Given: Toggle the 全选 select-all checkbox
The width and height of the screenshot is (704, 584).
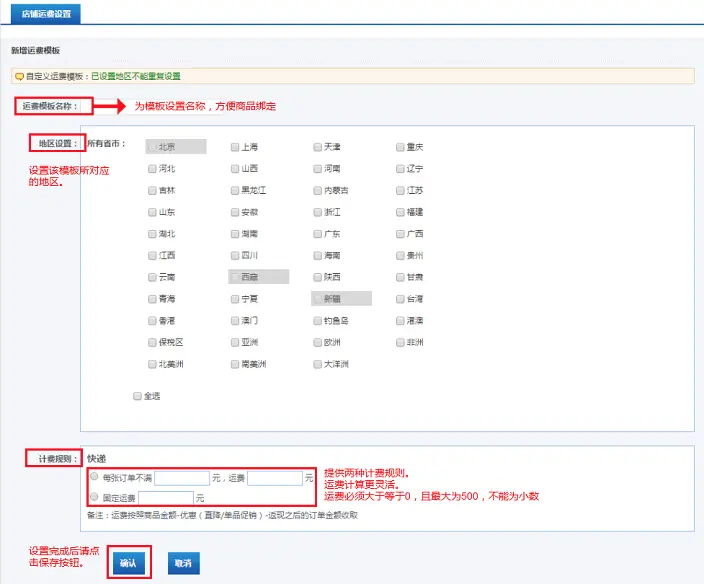Looking at the screenshot, I should tap(138, 396).
